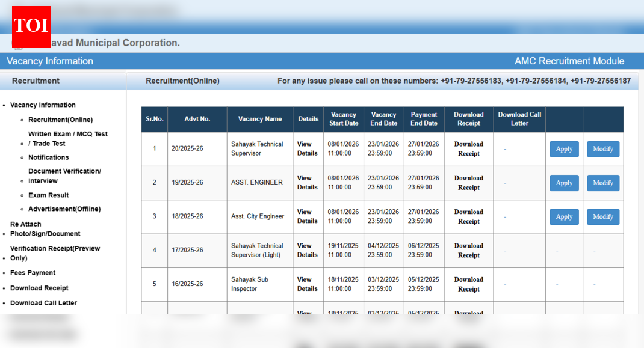The width and height of the screenshot is (644, 348).
Task: Modify the Sahayak Technical Supervisor application
Action: [602, 149]
